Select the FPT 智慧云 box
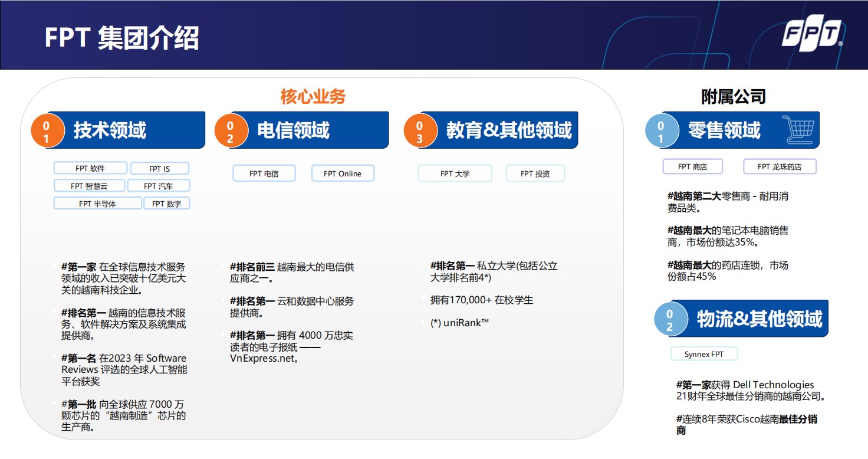 pyautogui.click(x=88, y=185)
